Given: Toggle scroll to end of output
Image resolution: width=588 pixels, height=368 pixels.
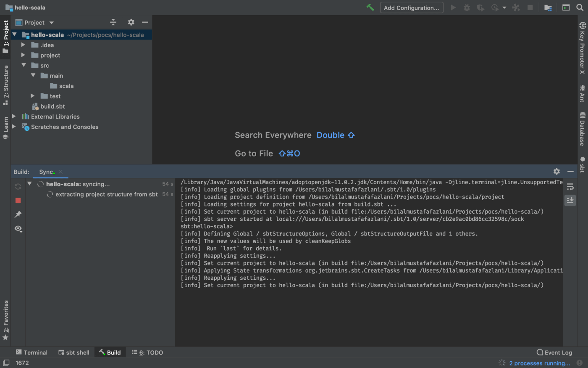Looking at the screenshot, I should [x=570, y=200].
